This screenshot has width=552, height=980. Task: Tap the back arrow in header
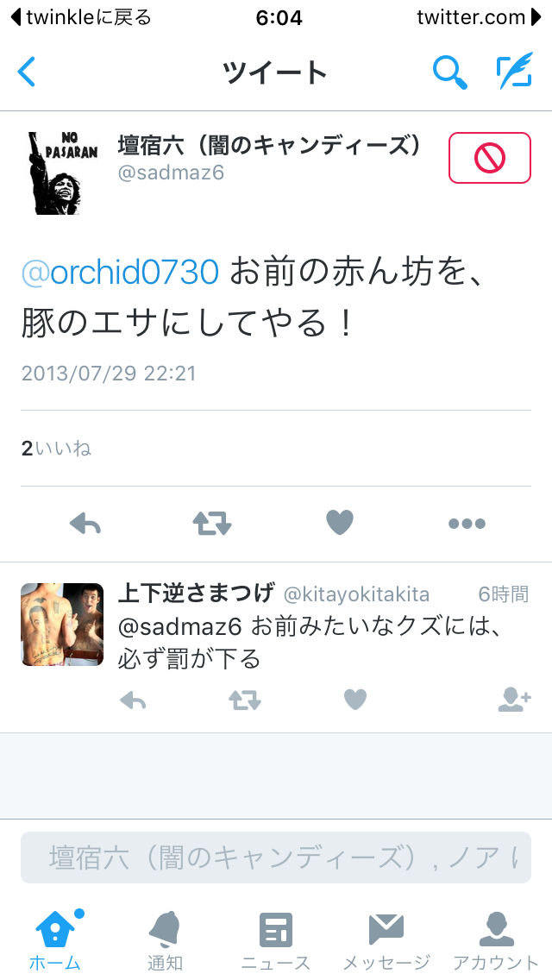(x=26, y=72)
